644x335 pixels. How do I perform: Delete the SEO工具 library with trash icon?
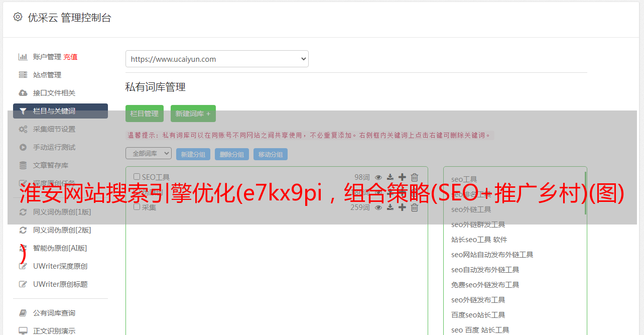point(415,177)
